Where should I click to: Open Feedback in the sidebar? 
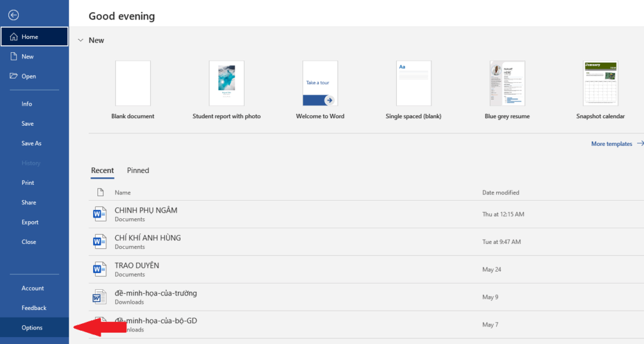35,308
